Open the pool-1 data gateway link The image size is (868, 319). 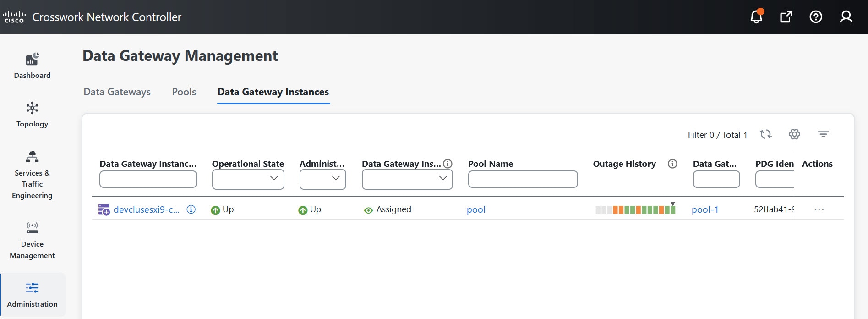[705, 209]
